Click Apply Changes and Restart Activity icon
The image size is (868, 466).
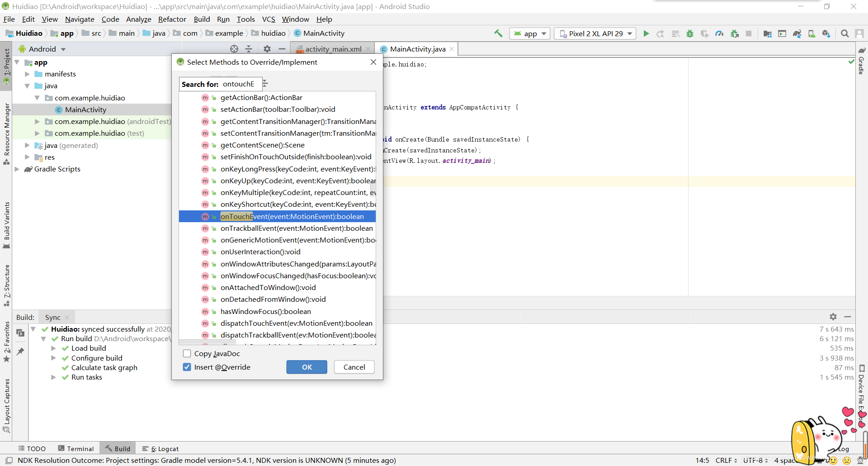click(x=660, y=33)
